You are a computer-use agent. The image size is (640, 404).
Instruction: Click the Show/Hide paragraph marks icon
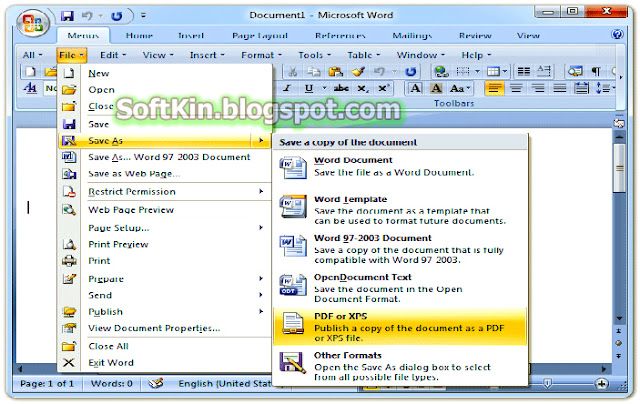tap(596, 72)
